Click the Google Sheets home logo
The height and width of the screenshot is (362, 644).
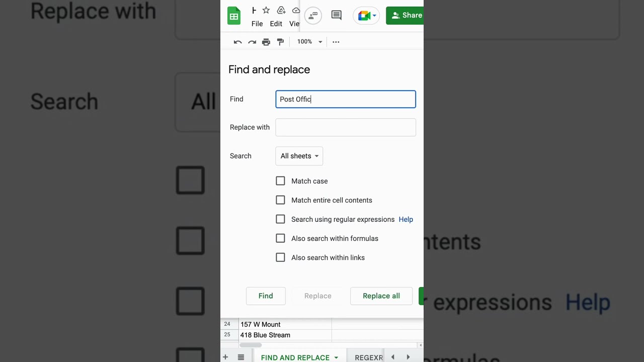pyautogui.click(x=234, y=16)
